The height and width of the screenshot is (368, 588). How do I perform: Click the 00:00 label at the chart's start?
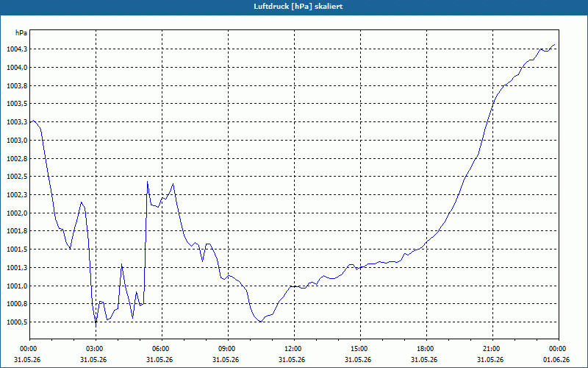pos(29,349)
